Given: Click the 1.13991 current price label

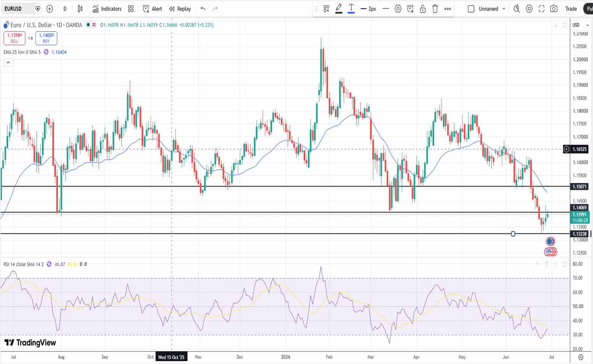Looking at the screenshot, I should 580,217.
